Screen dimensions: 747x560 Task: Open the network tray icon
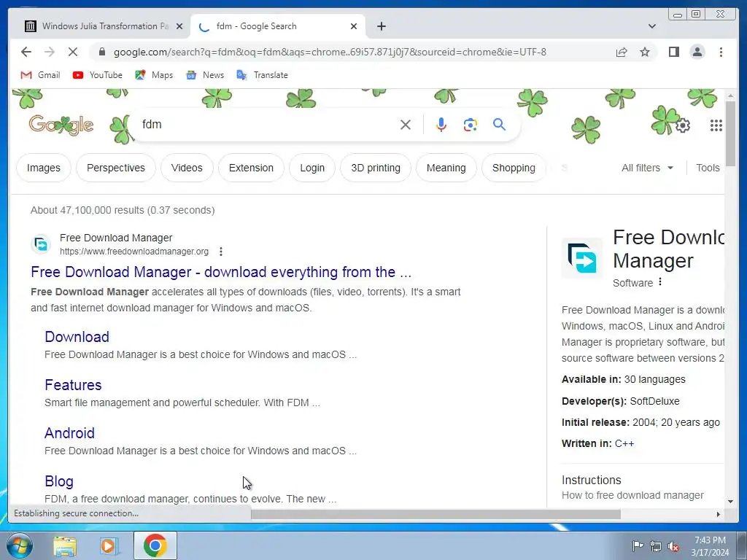(656, 546)
